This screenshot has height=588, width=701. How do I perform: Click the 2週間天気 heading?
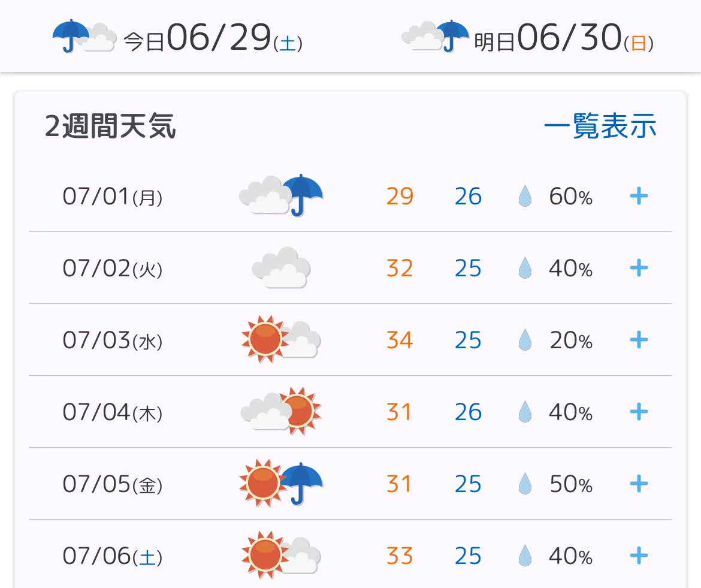110,126
